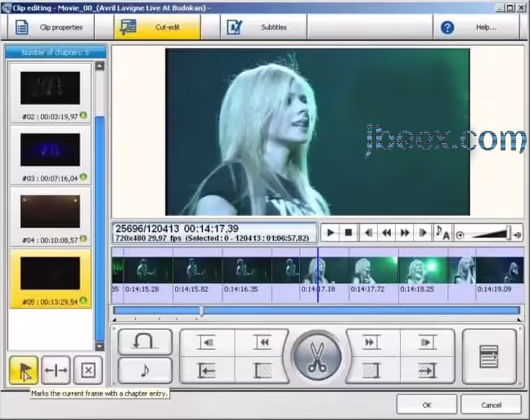
Task: Stop video playback
Action: (348, 233)
